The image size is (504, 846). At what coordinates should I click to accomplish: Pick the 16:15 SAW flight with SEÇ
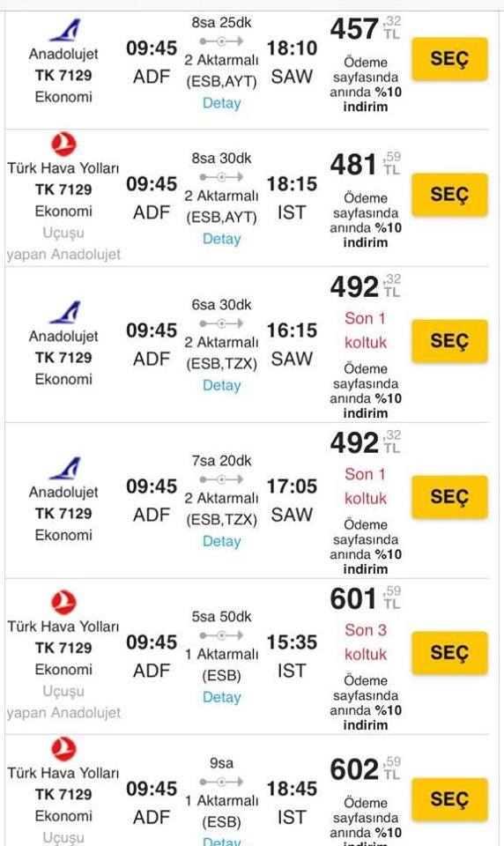(x=449, y=341)
